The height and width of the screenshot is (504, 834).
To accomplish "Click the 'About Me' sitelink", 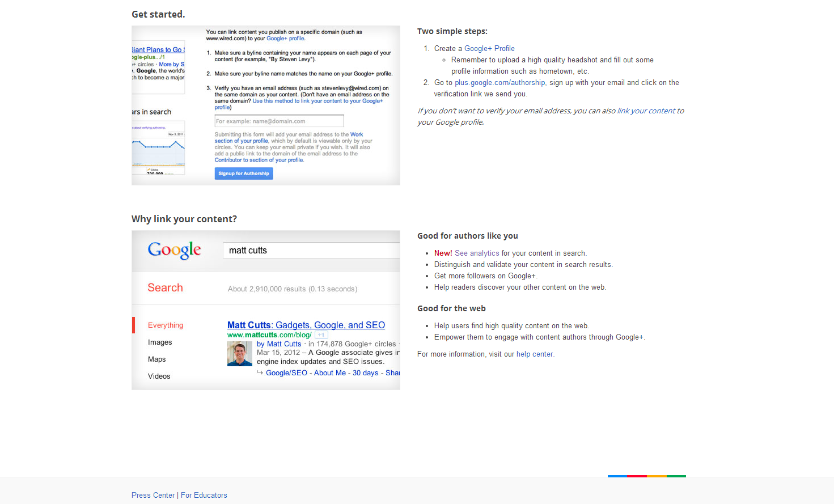I will 330,373.
